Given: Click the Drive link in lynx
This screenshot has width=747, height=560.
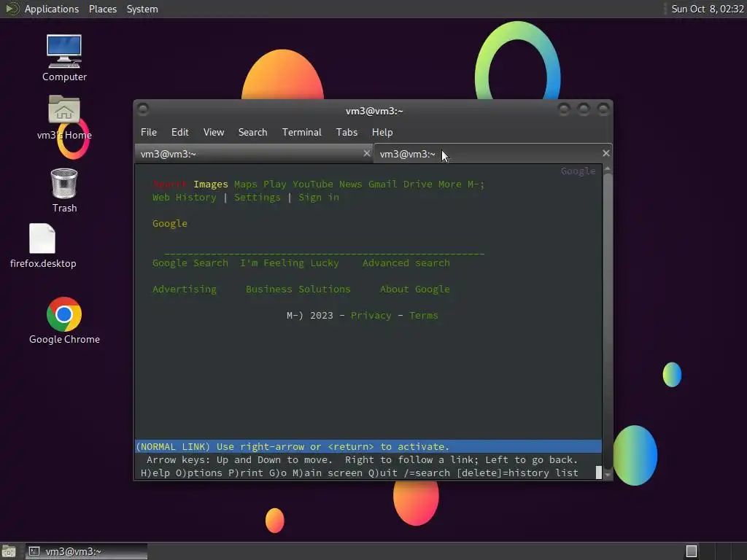Looking at the screenshot, I should pos(418,184).
